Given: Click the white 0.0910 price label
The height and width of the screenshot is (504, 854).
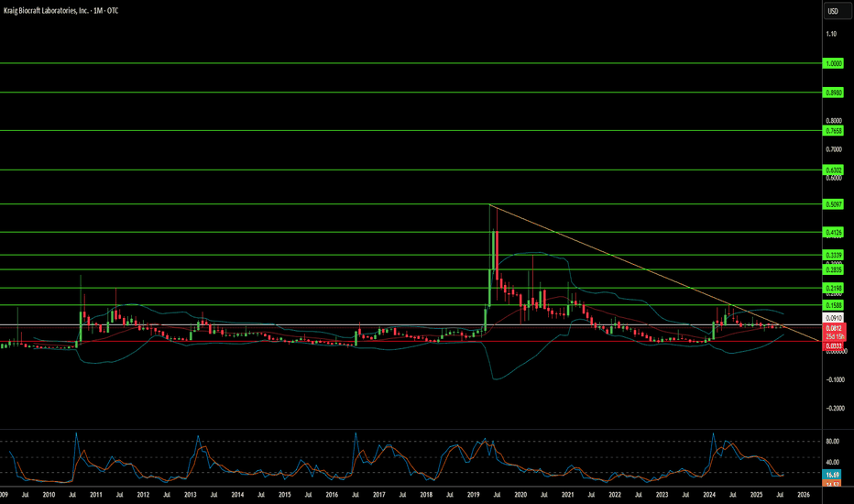Looking at the screenshot, I should (x=833, y=318).
